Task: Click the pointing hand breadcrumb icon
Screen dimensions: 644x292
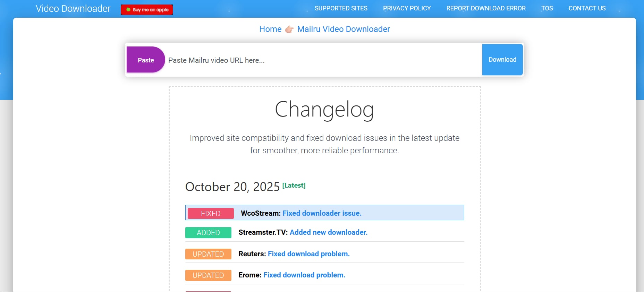Action: (289, 29)
